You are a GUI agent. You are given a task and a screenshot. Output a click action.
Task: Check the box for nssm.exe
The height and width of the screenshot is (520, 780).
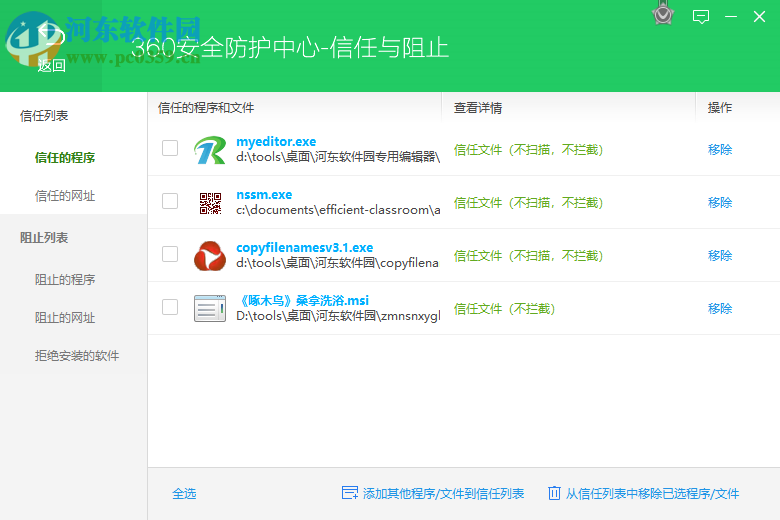[170, 201]
